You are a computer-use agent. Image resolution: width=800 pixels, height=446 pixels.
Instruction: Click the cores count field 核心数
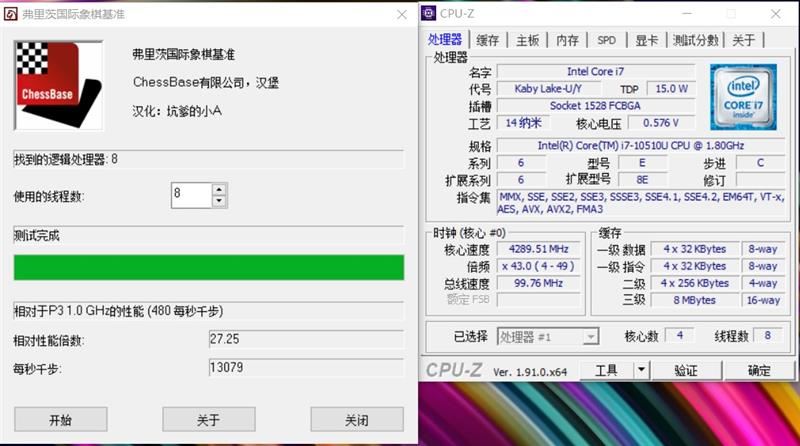(680, 335)
